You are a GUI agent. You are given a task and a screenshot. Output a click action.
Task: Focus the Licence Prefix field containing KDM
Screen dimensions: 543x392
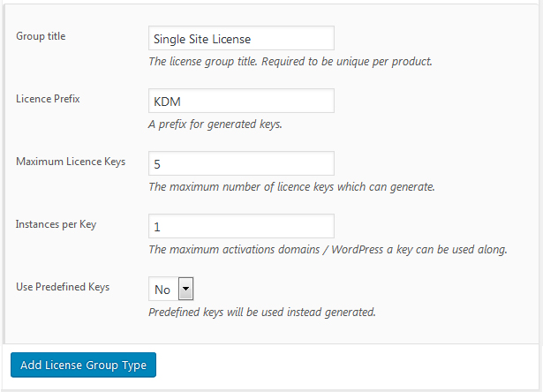(241, 101)
